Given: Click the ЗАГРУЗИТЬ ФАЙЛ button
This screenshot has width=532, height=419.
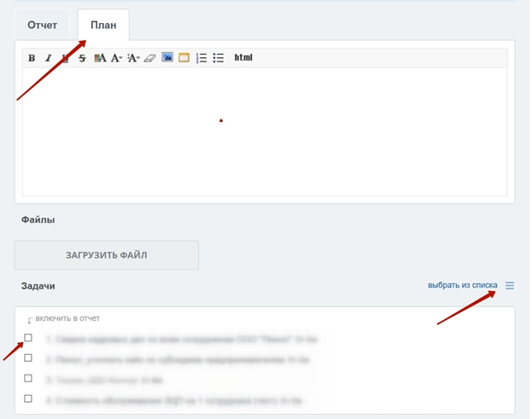Looking at the screenshot, I should 107,254.
